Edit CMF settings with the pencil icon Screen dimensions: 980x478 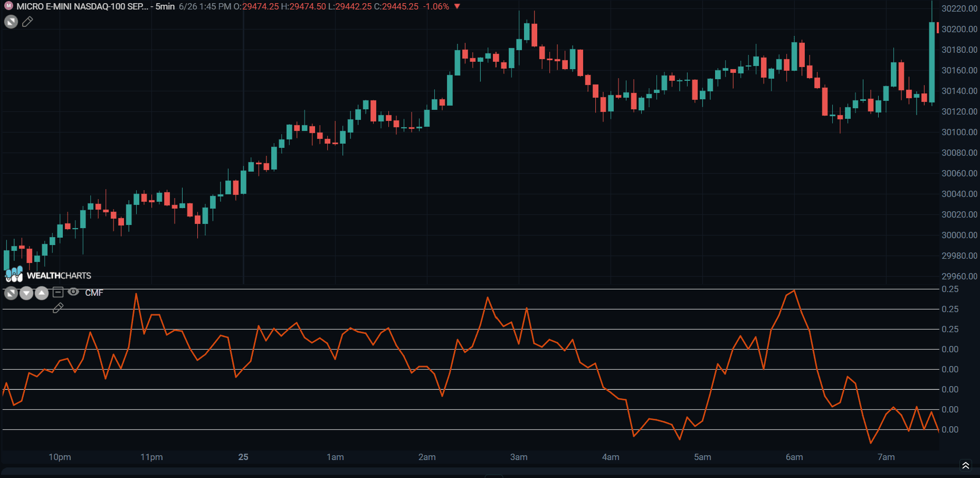[x=58, y=308]
